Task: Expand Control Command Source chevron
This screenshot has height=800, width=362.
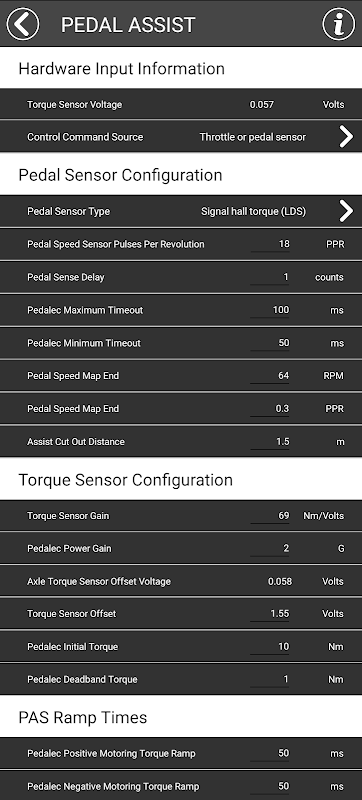Action: pos(346,137)
